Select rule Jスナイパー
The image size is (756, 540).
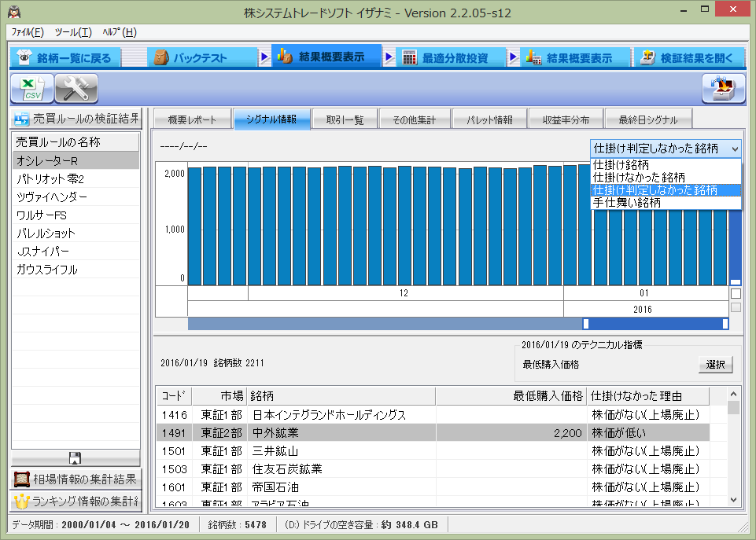tap(76, 251)
